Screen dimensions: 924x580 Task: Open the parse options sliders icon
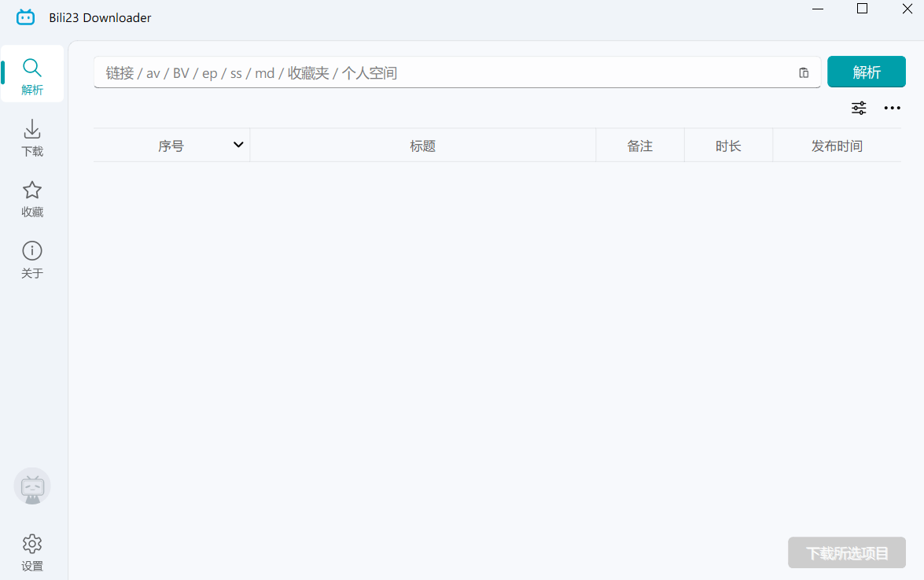(859, 108)
